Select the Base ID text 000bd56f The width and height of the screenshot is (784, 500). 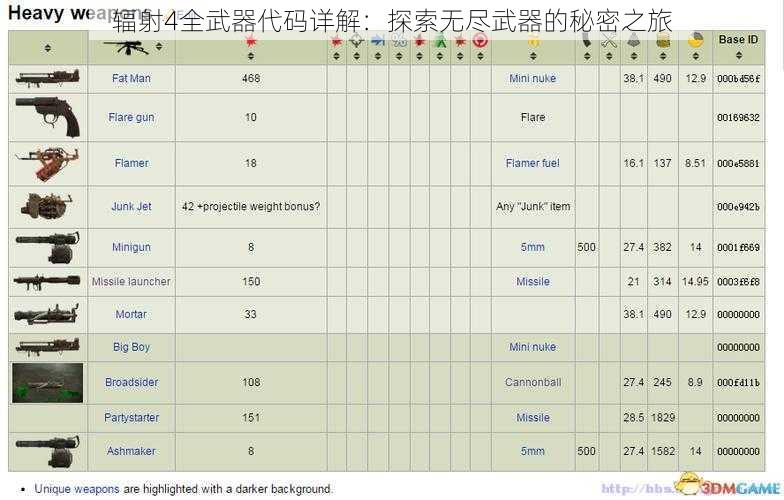pos(739,78)
